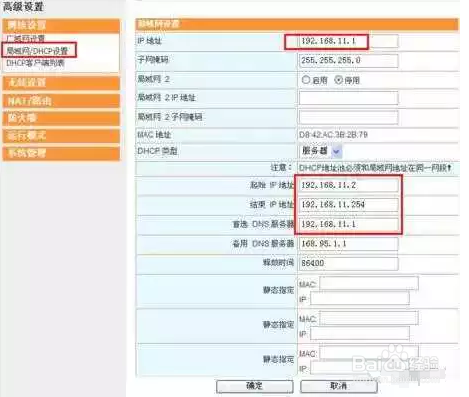
Task: Click the DHCP地址池 note text
Action: click(375, 168)
